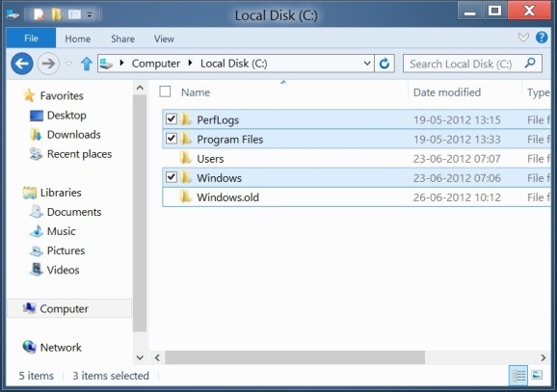Open the Explorer Help icon

(542, 38)
